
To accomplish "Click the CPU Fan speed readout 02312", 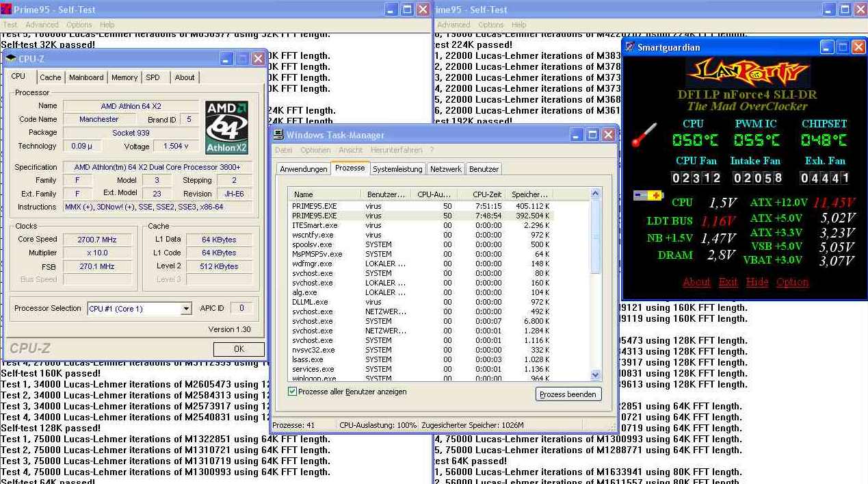I will tap(696, 178).
